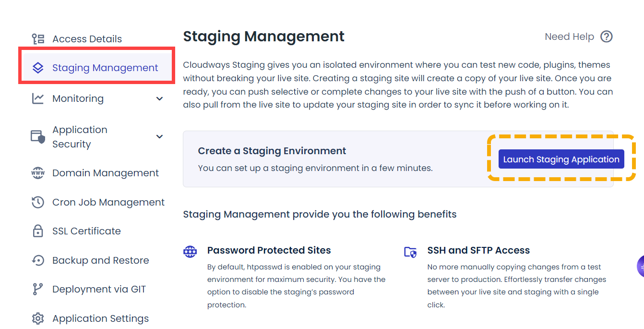
Task: Click the purple floating widget at right edge
Action: [x=640, y=267]
